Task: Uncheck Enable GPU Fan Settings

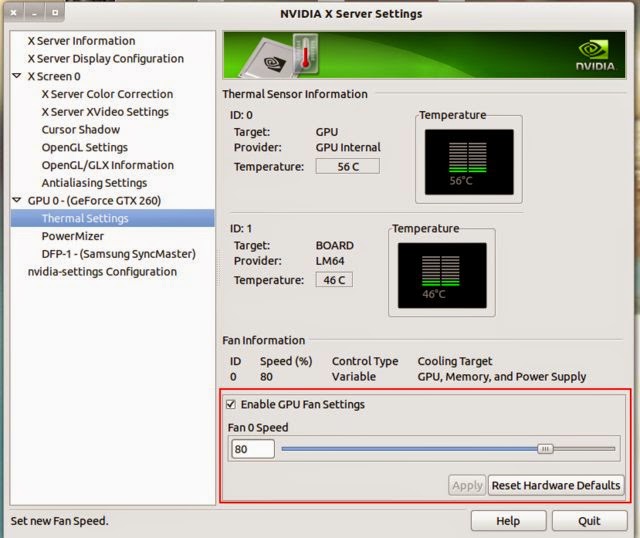Action: [x=231, y=405]
